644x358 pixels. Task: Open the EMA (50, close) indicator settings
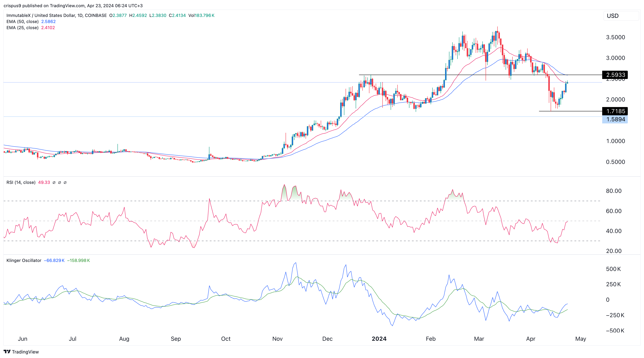23,21
